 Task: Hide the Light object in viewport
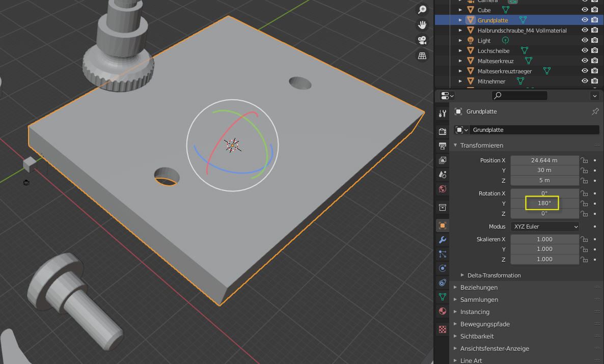coord(585,40)
